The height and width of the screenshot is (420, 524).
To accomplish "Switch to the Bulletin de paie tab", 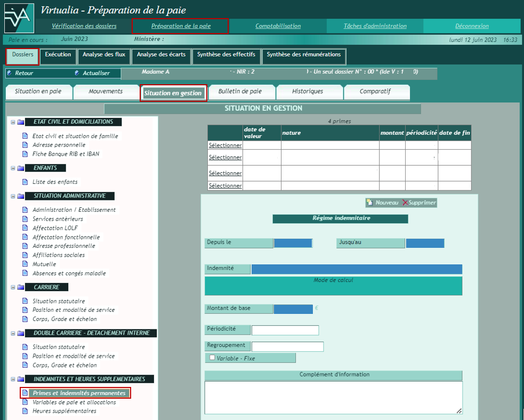I will pos(240,92).
